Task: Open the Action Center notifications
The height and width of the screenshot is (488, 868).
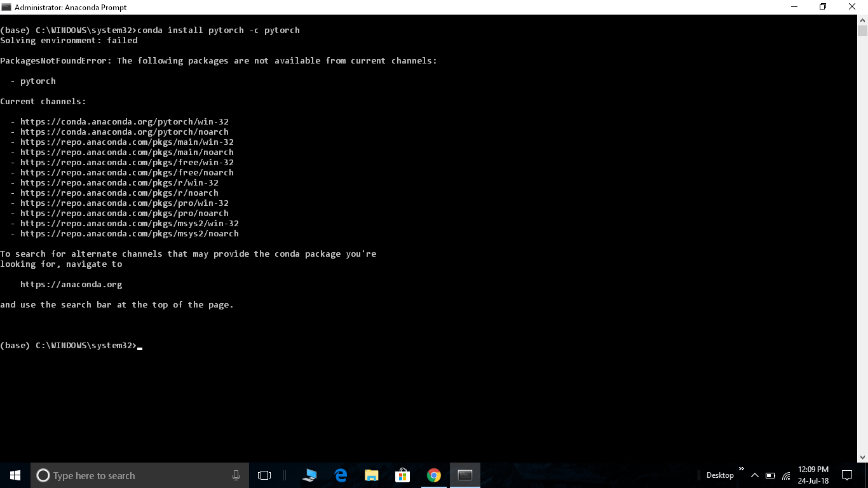Action: click(x=846, y=475)
